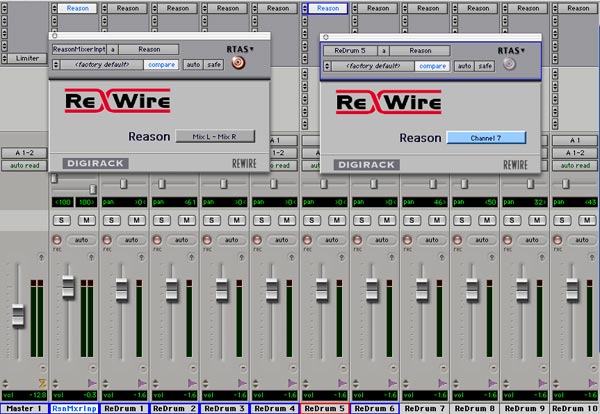Select ReDrum 10 track name
The image size is (600, 414).
click(575, 408)
